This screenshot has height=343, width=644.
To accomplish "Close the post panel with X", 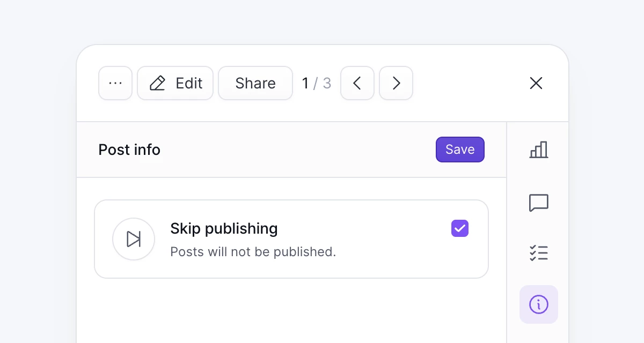I will tap(536, 83).
